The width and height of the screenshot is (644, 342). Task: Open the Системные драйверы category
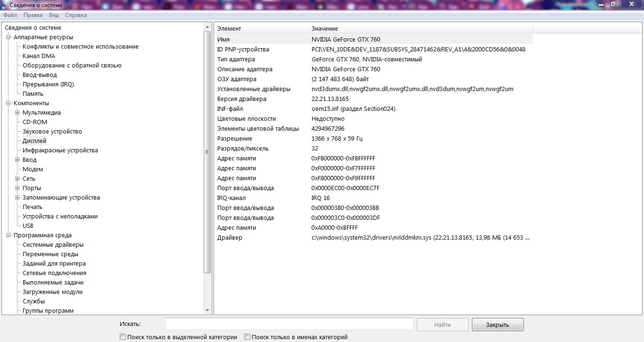tap(53, 245)
